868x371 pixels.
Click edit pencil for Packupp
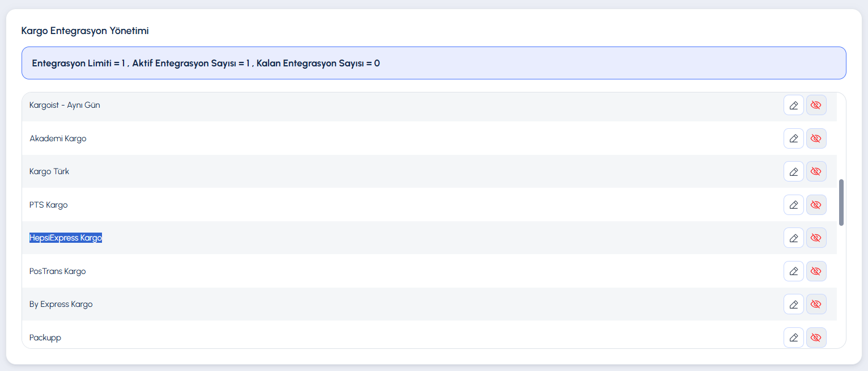[x=793, y=338]
